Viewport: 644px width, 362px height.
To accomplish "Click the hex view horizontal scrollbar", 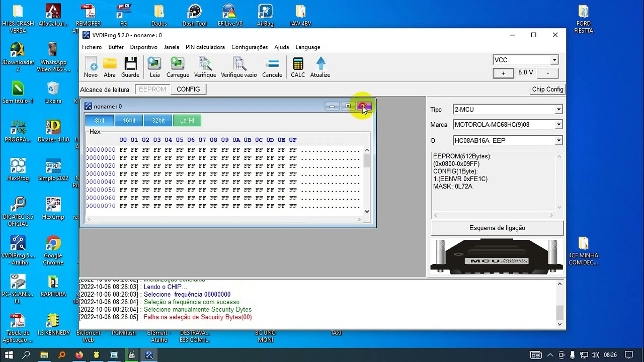I will pyautogui.click(x=224, y=219).
